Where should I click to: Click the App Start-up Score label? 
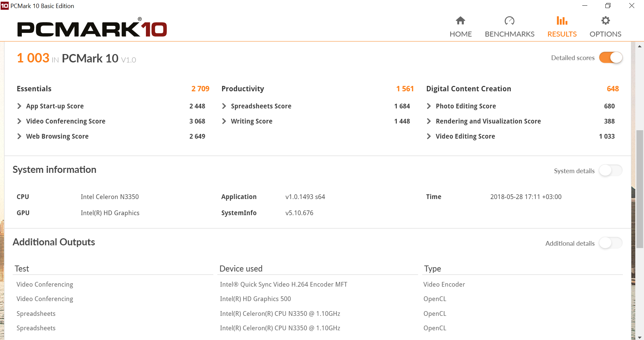point(55,106)
